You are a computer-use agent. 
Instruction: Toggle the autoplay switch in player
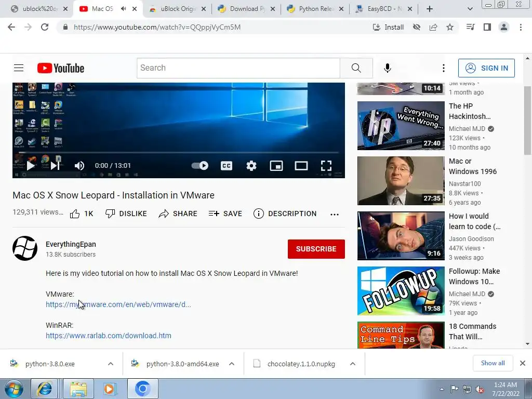[x=200, y=166]
